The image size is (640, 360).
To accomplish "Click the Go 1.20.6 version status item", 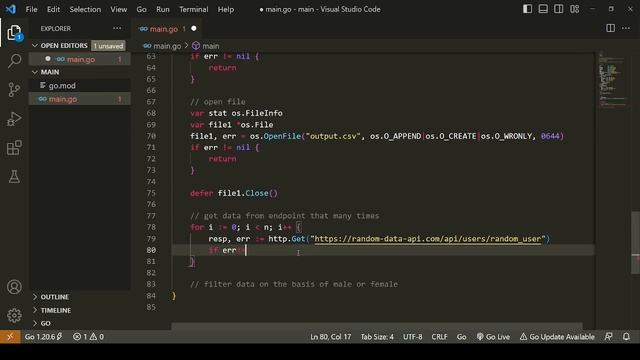I will (43, 337).
